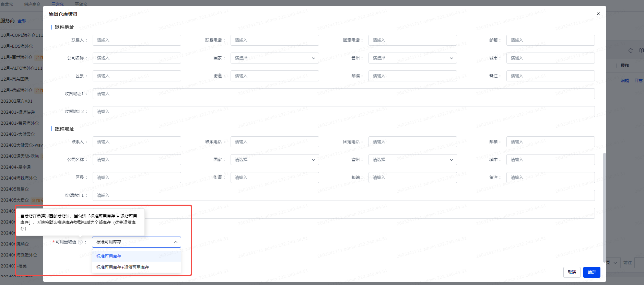Open the 省州 dropdown in 揽件地址
The height and width of the screenshot is (285, 644).
412,160
